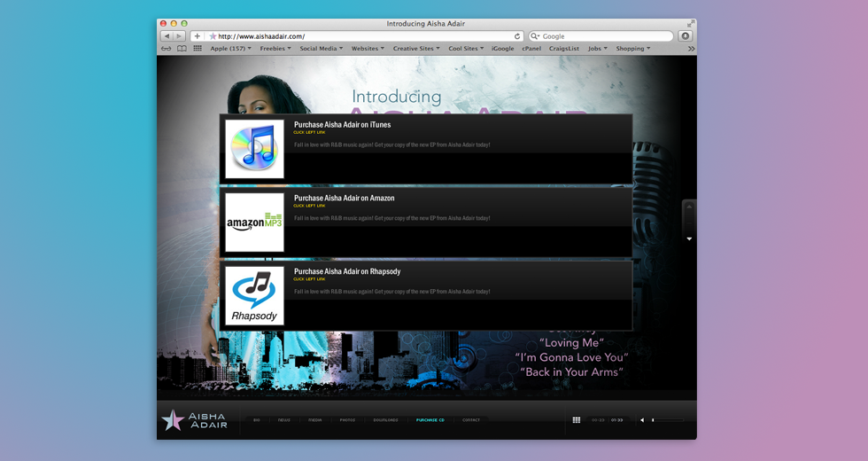Viewport: 868px width, 461px height.
Task: Open the Downloads section in site navigation
Action: pyautogui.click(x=386, y=420)
